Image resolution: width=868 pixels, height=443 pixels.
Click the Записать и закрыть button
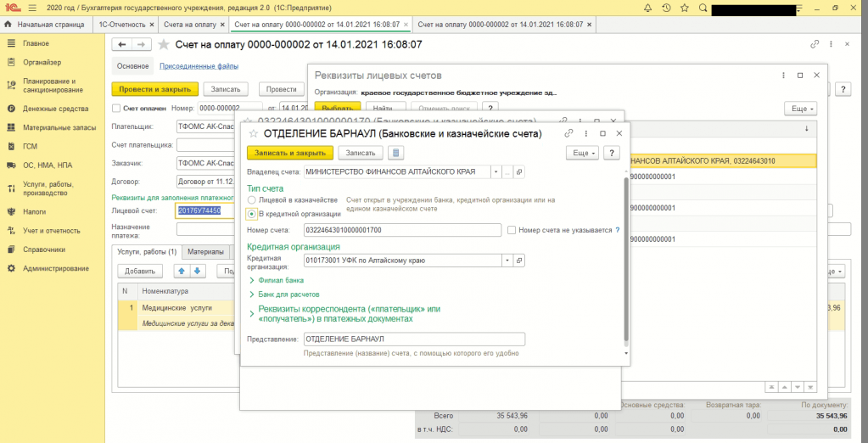coord(289,153)
